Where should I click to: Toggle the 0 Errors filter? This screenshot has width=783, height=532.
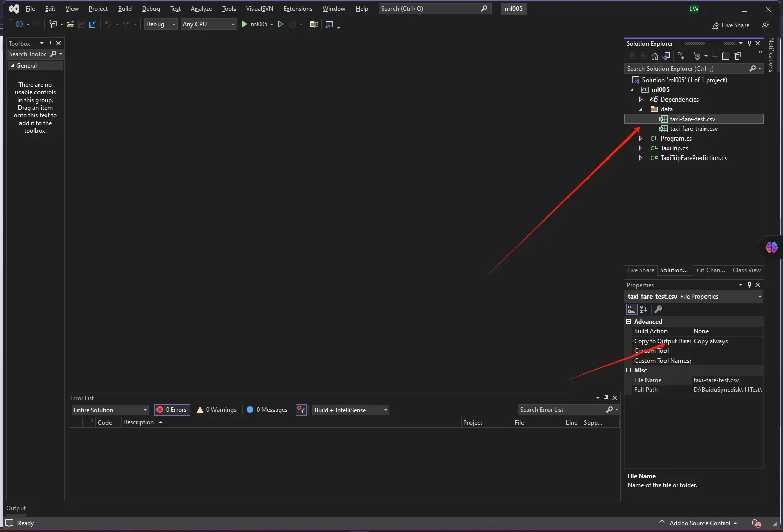tap(172, 410)
